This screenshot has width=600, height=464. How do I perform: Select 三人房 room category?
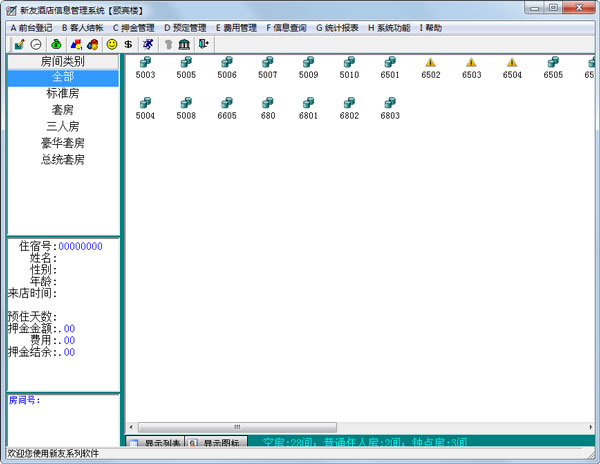[x=63, y=127]
